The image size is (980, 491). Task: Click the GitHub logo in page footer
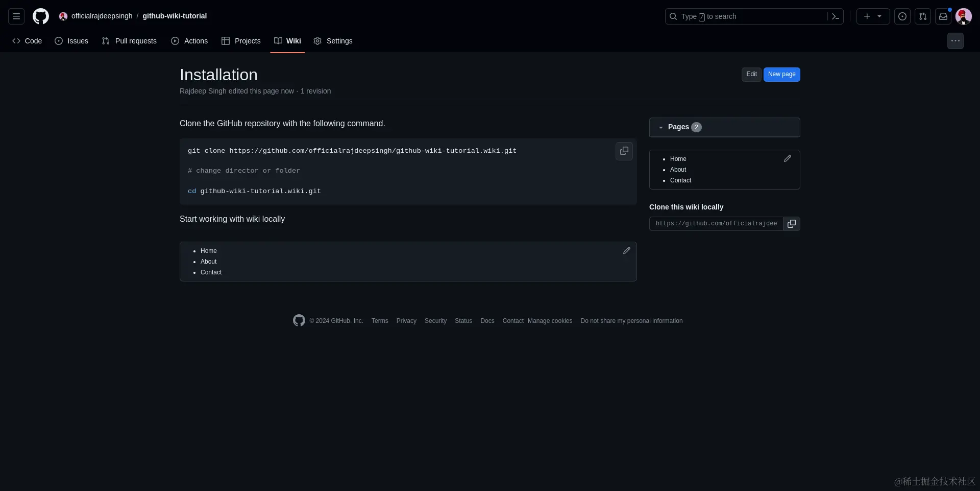[299, 320]
